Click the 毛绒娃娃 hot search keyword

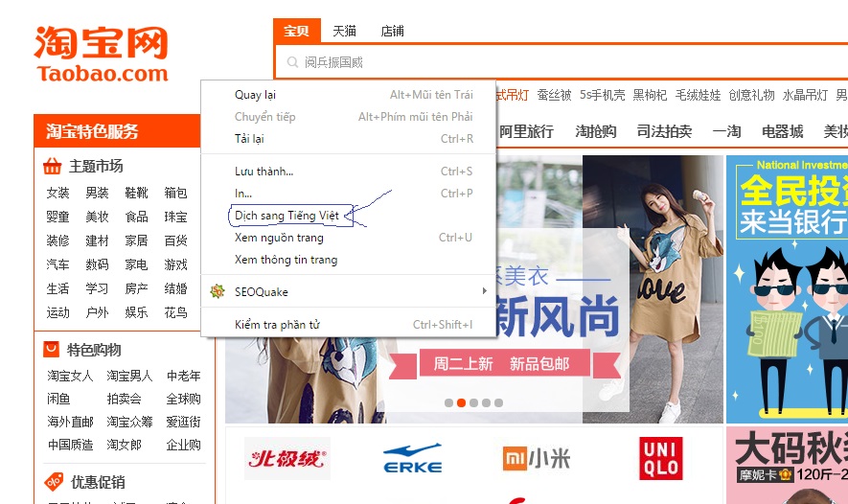click(x=699, y=95)
